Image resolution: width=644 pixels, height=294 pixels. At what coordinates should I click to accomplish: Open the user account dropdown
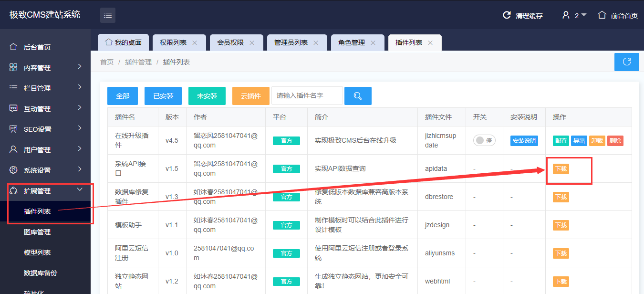coord(574,15)
